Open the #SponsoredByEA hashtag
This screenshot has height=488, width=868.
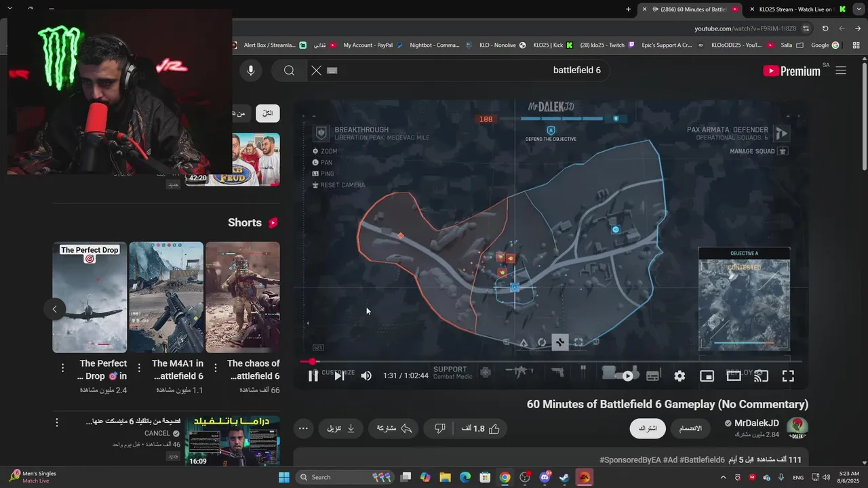pyautogui.click(x=630, y=460)
